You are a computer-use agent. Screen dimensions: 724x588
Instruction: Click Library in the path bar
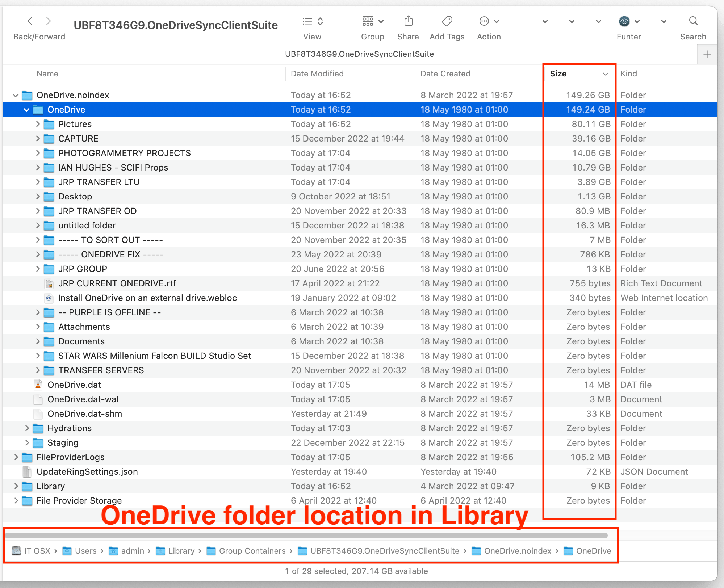181,551
